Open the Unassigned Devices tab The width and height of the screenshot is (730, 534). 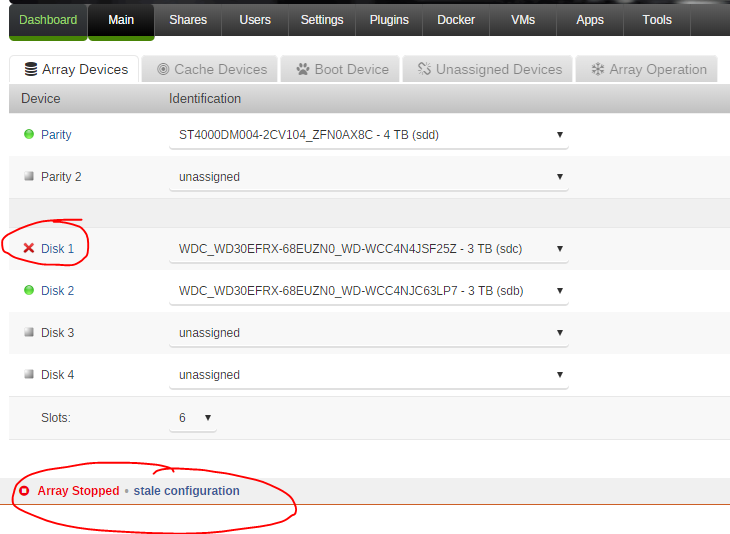pyautogui.click(x=487, y=69)
